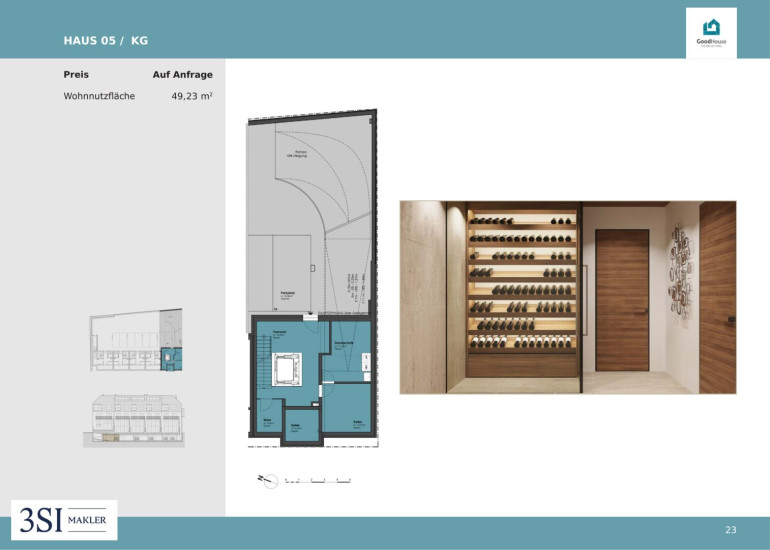Click the Preis label
Screen dimensions: 770x550
76,75
